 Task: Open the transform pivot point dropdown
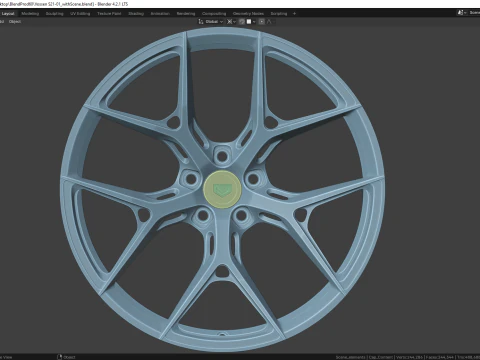[231, 22]
